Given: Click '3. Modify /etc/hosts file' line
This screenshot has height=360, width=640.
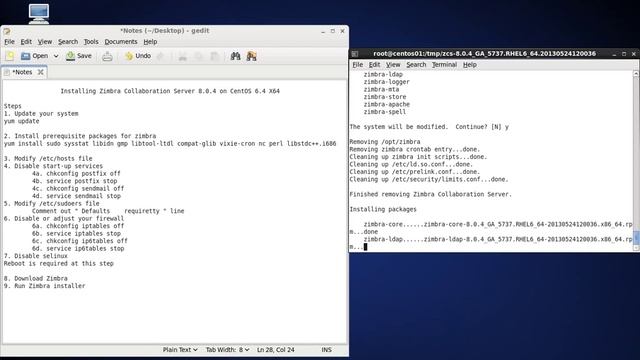Looking at the screenshot, I should tap(48, 158).
